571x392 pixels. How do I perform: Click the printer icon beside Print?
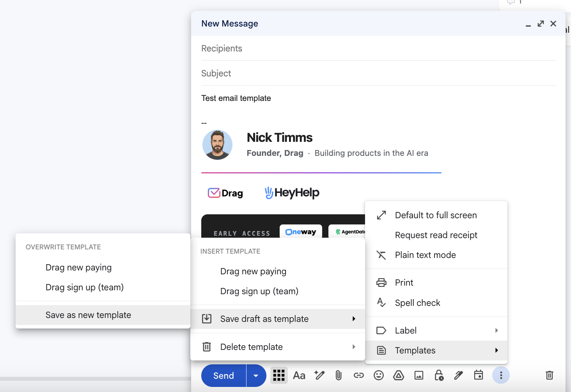coord(381,283)
